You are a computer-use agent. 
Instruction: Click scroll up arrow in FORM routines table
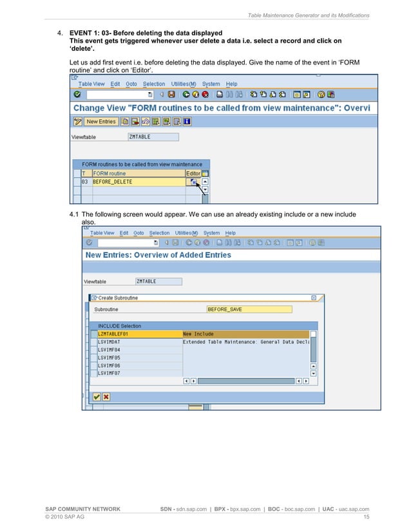pos(205,182)
